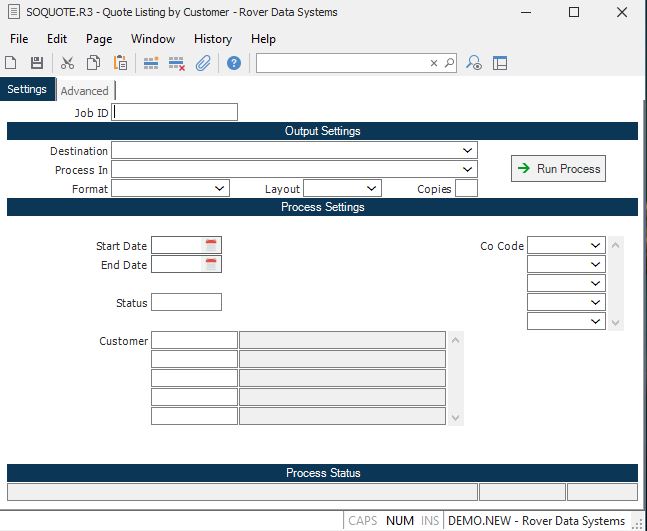Click the Cut scissors icon
This screenshot has width=647, height=531.
68,63
